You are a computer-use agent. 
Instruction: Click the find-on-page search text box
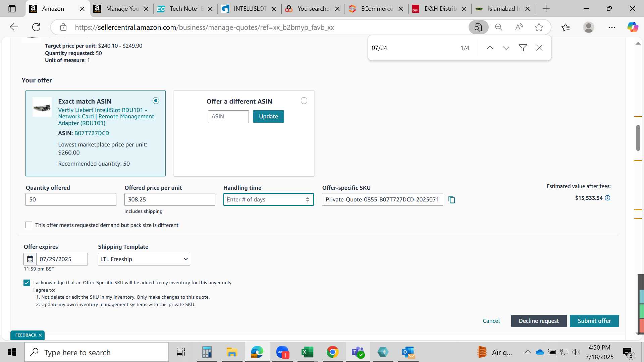point(413,48)
